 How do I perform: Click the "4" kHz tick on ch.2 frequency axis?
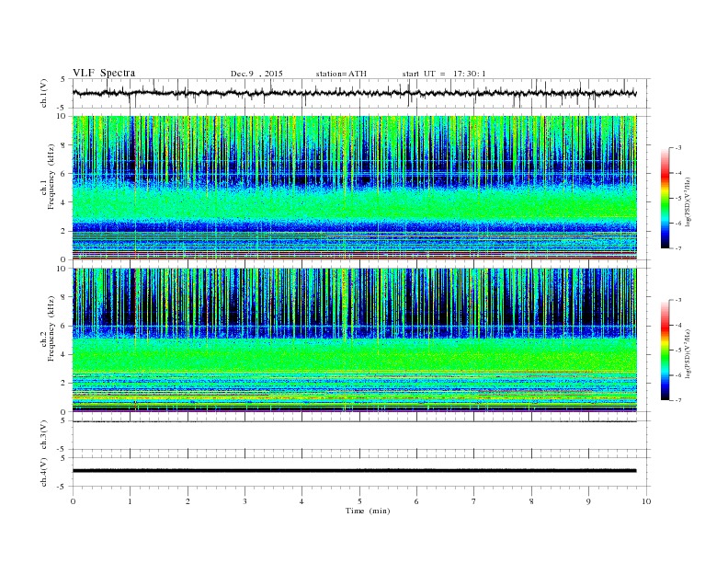point(63,355)
